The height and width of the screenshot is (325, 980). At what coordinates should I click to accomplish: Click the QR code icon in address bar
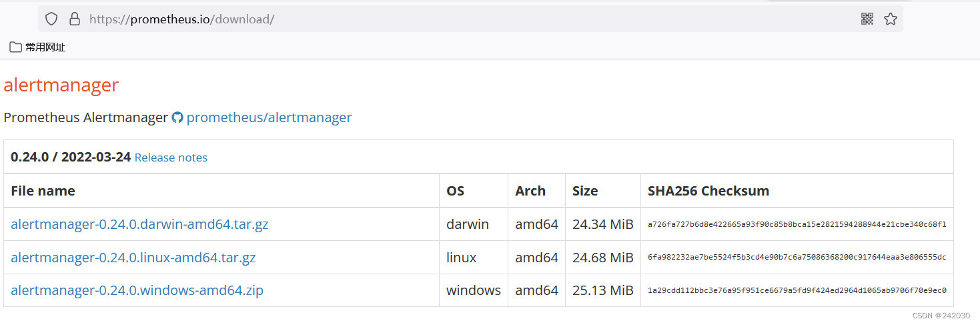coord(867,19)
